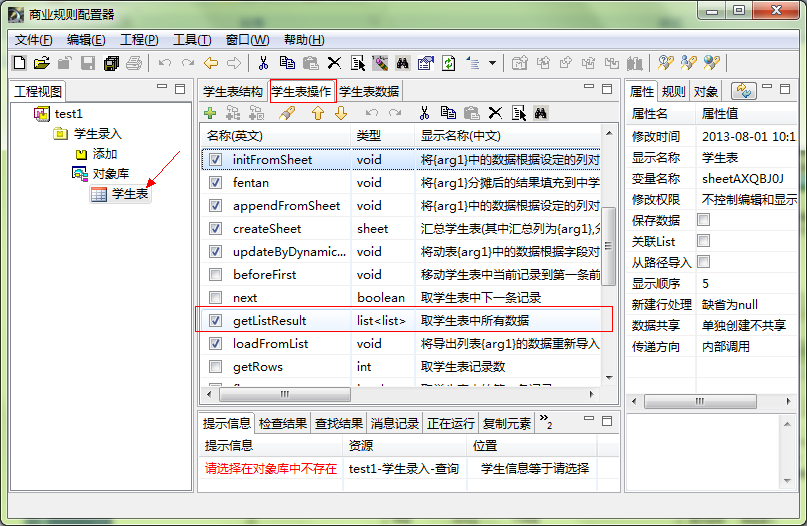Check the 保存数据 property checkbox
The width and height of the screenshot is (807, 526).
[704, 220]
